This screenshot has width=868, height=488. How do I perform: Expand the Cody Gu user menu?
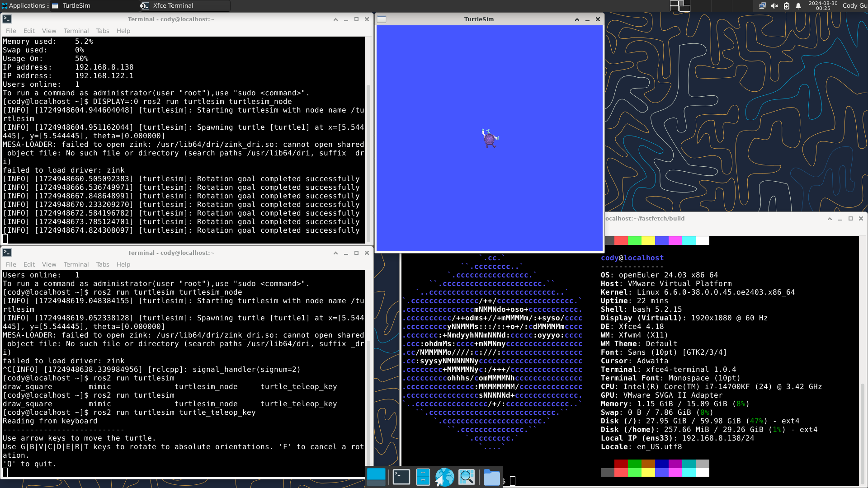[854, 5]
